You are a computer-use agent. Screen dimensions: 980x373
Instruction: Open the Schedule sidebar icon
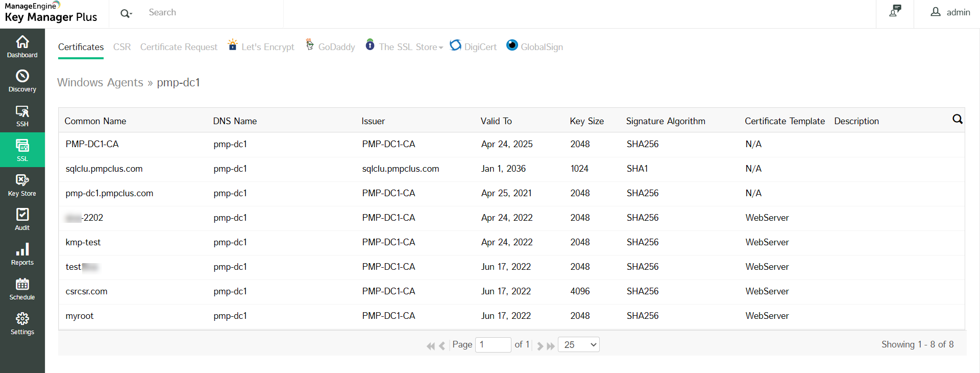[22, 289]
